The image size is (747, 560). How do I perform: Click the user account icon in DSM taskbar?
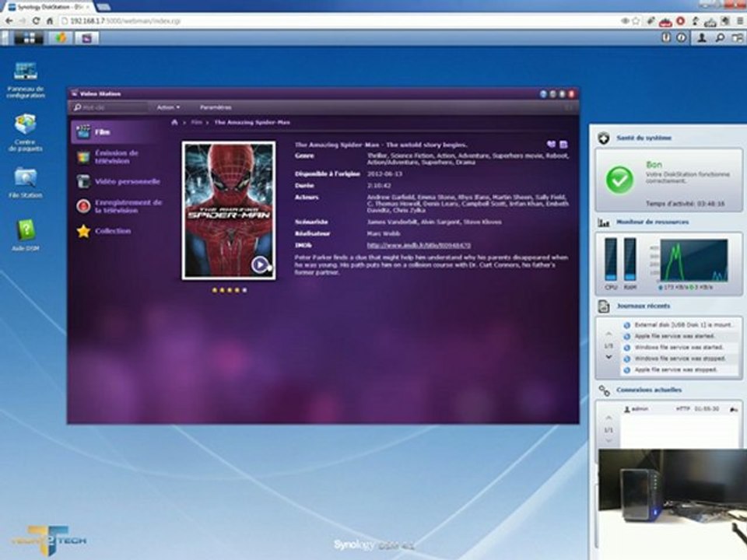coord(703,37)
